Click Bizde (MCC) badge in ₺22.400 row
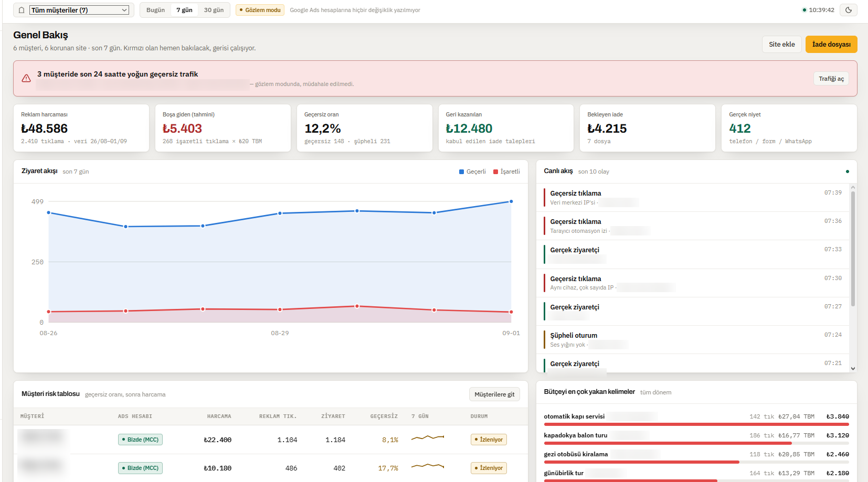Viewport: 868px width, 482px height. pos(140,440)
